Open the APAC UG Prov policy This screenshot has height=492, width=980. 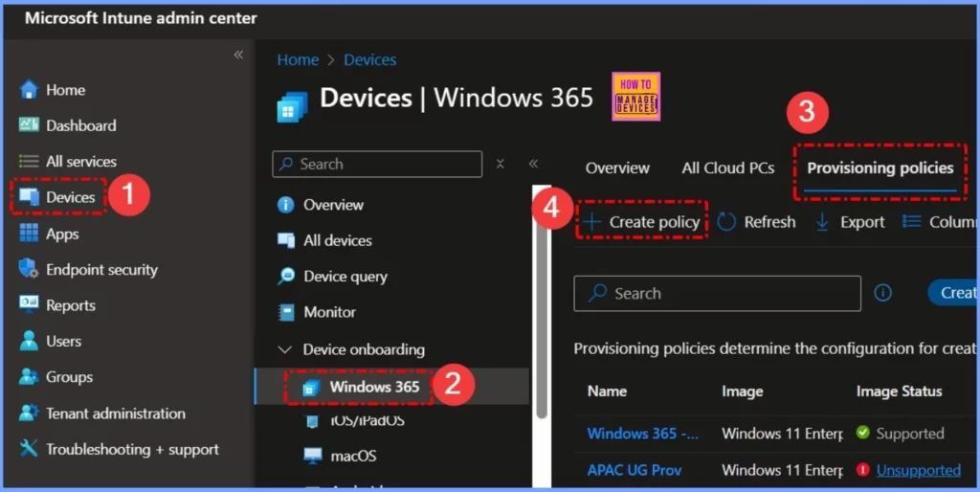pos(635,470)
